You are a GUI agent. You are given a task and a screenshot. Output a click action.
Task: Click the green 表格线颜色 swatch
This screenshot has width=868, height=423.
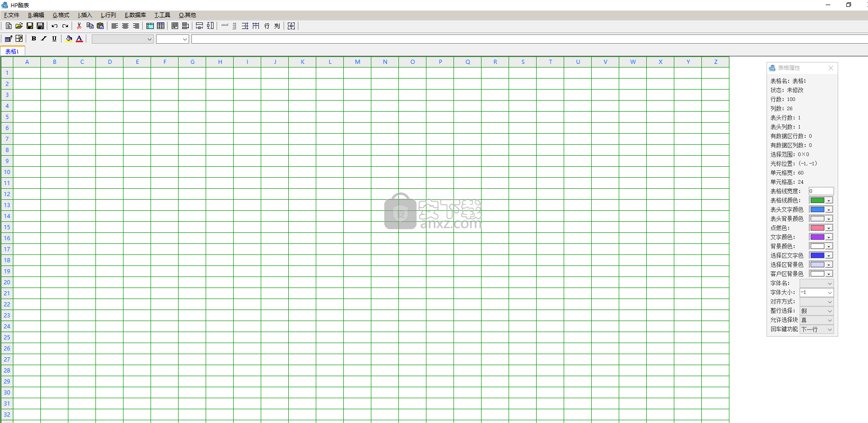pyautogui.click(x=818, y=200)
